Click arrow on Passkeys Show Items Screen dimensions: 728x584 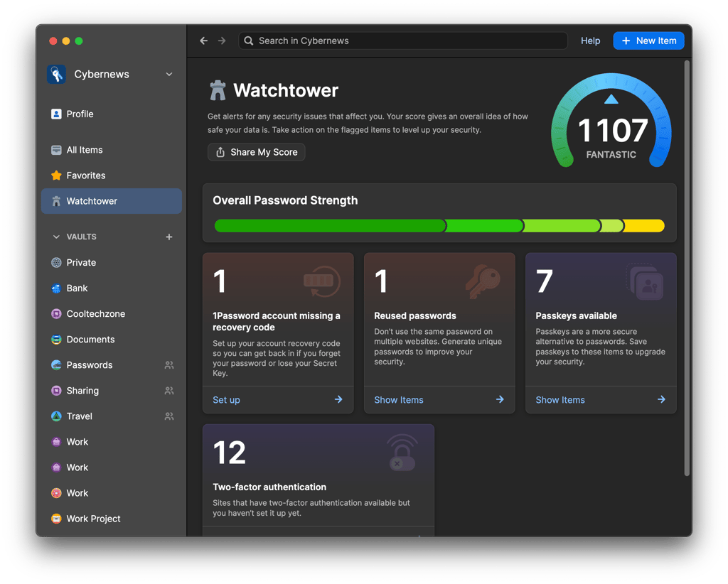[x=661, y=399]
